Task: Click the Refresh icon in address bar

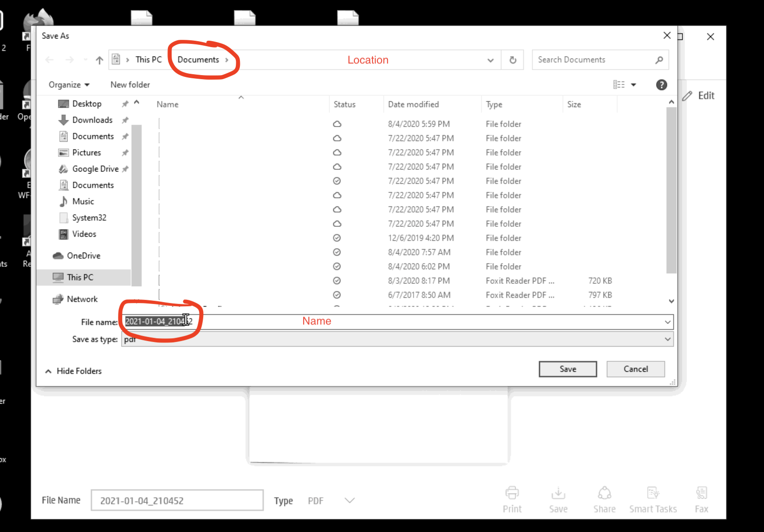Action: click(513, 60)
